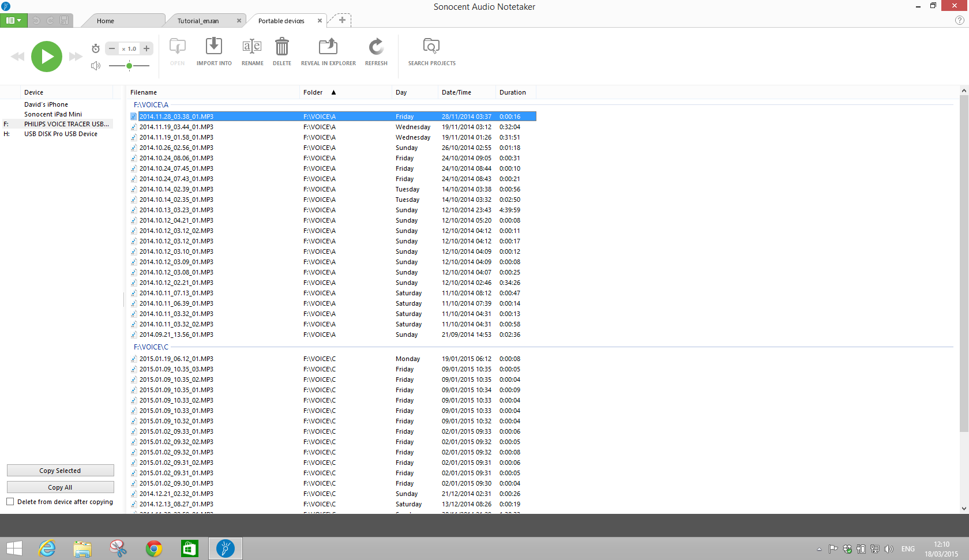Click the file list scrollbar thumb

point(964,264)
